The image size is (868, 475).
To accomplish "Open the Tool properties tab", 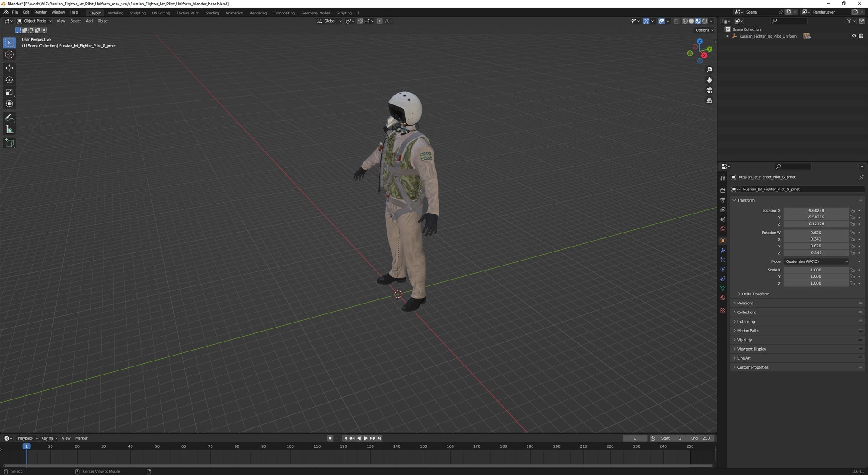I will tap(722, 179).
